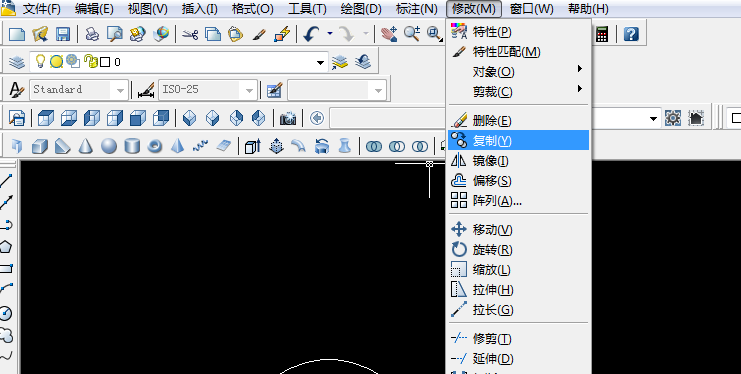The image size is (741, 374).
Task: Click the Paste icon
Action: tap(235, 34)
